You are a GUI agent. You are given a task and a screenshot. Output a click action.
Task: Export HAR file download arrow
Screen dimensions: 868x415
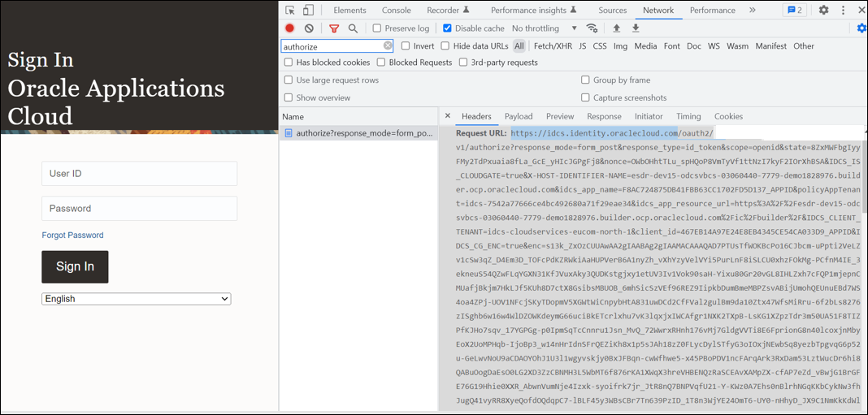(x=636, y=28)
